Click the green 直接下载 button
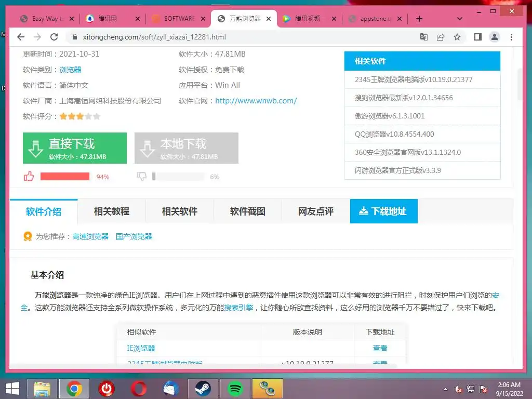Image resolution: width=532 pixels, height=399 pixels. [75, 148]
